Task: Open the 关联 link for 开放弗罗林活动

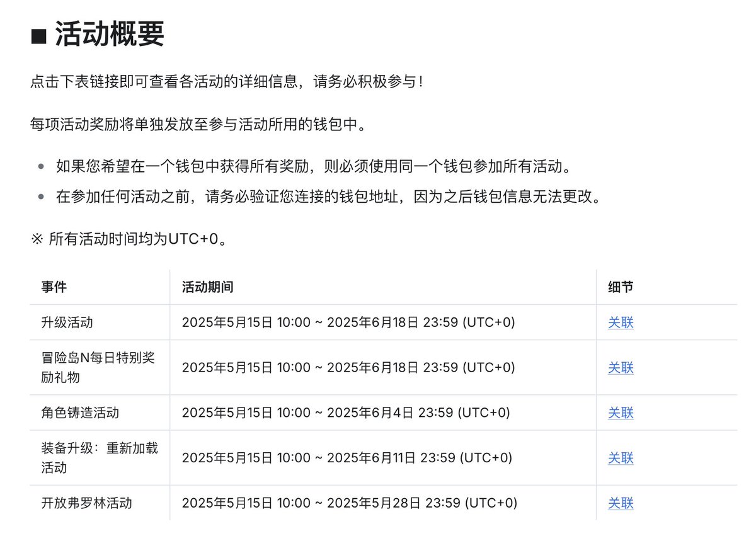Action: [x=621, y=503]
